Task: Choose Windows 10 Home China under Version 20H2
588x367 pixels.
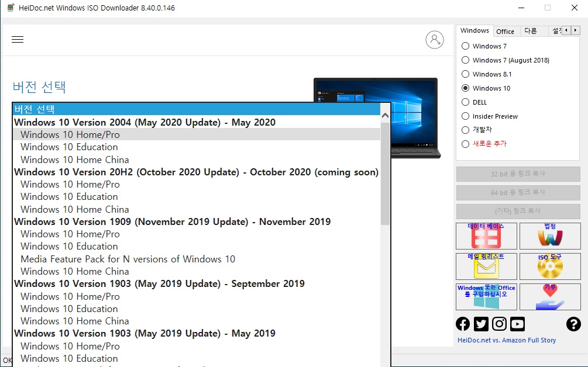Action: [197, 209]
